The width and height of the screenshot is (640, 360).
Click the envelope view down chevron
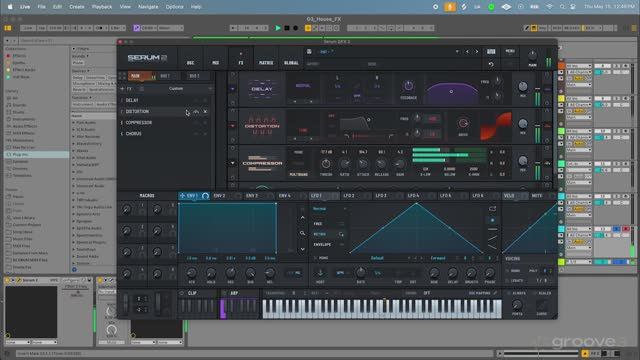pos(302,249)
